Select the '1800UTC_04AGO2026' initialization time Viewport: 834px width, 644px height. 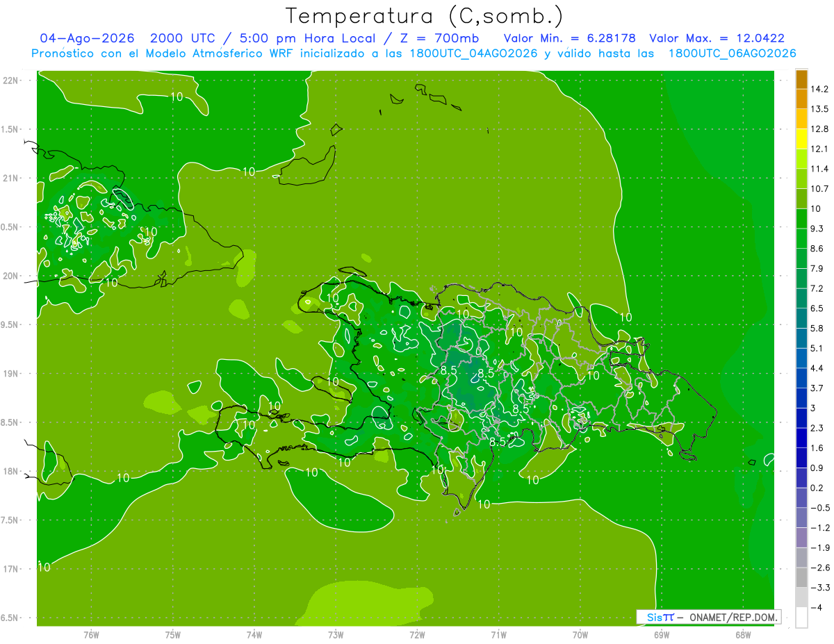474,53
